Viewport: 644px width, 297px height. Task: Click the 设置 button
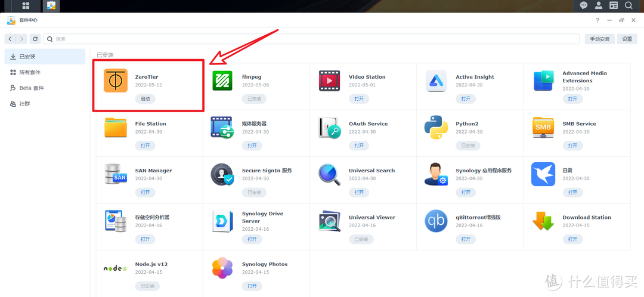pos(627,39)
